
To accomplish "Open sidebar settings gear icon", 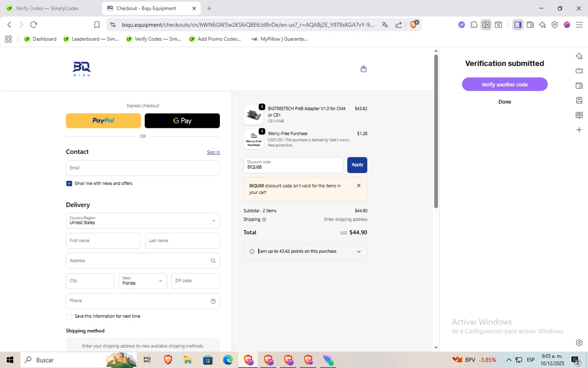I will tap(579, 342).
